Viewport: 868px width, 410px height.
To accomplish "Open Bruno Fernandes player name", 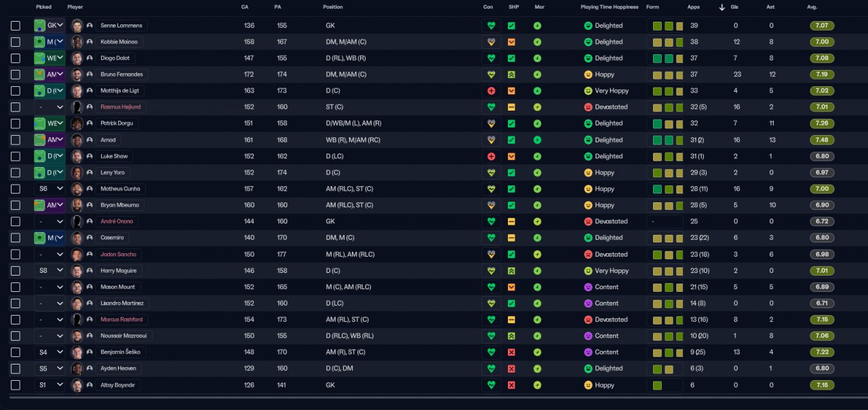I will coord(121,75).
